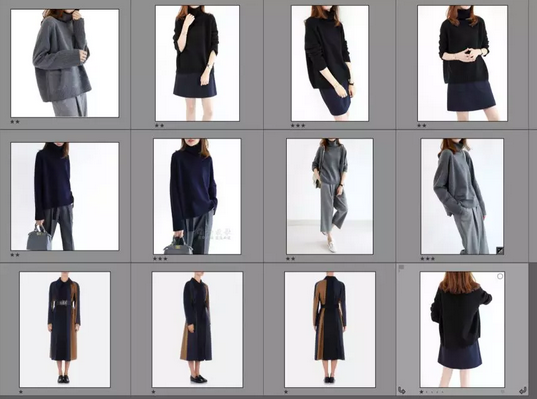Add the back-view sweater photo to Quick Collection (circle marker)
Viewport: 537px width, 399px height.
pyautogui.click(x=500, y=276)
